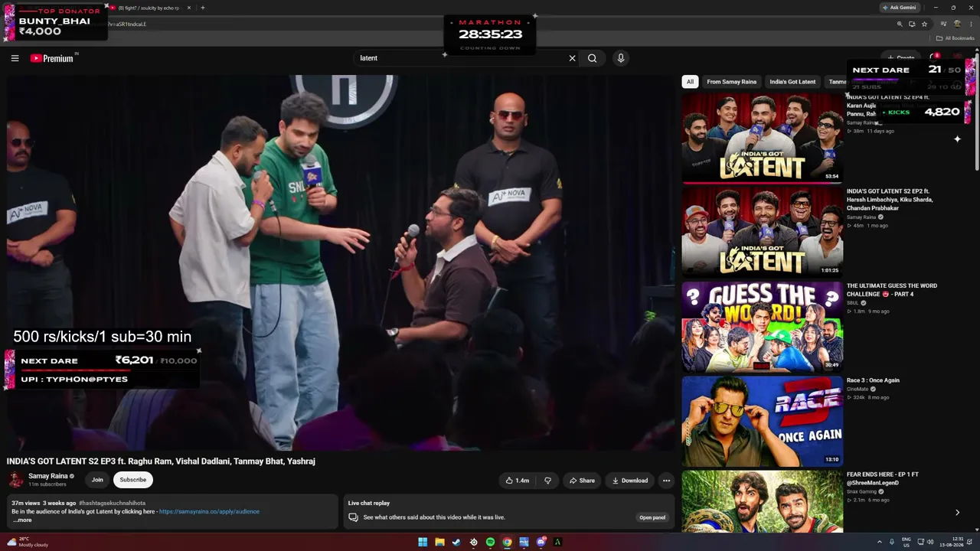Click the search magnifier button

point(593,58)
